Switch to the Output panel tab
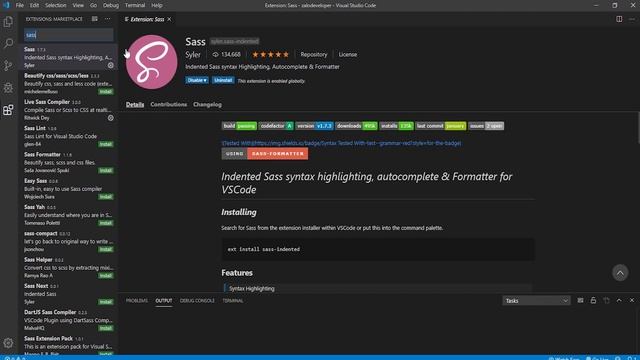The image size is (640, 360). [x=164, y=300]
